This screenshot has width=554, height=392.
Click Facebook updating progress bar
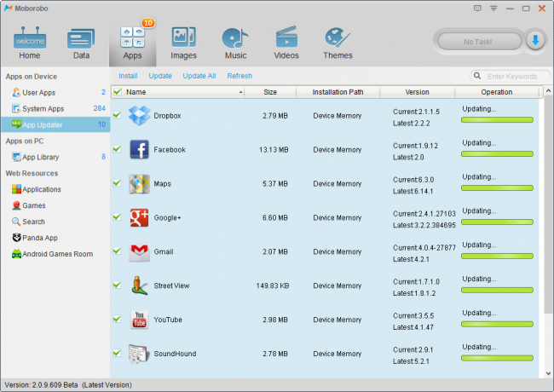click(497, 154)
